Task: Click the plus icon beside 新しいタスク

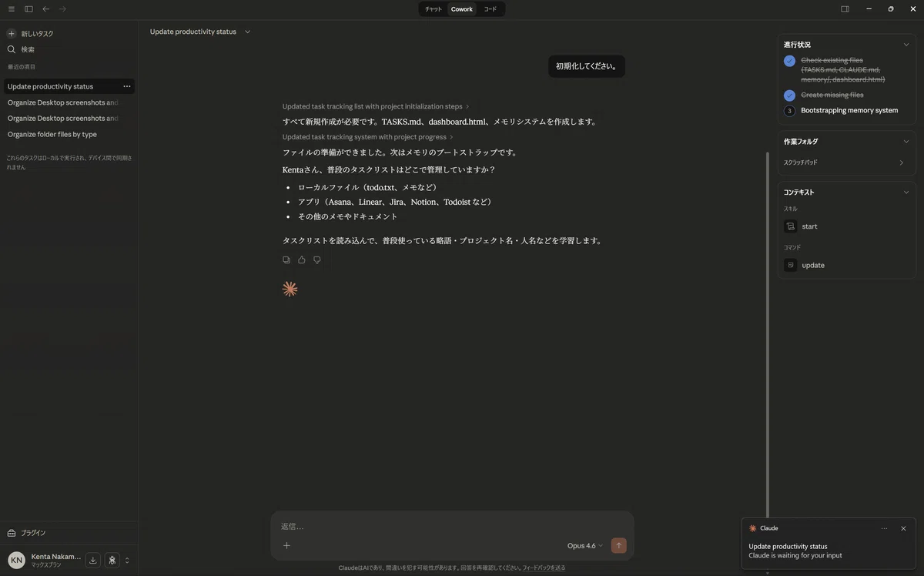Action: point(12,34)
